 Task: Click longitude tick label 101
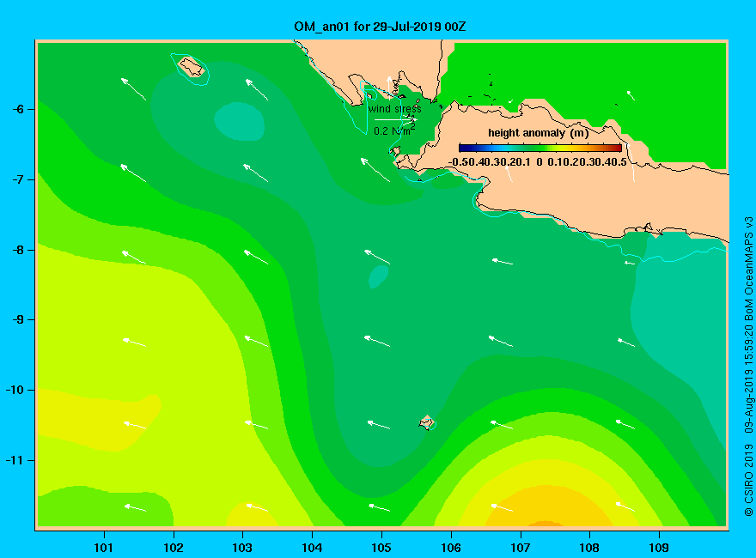[104, 548]
